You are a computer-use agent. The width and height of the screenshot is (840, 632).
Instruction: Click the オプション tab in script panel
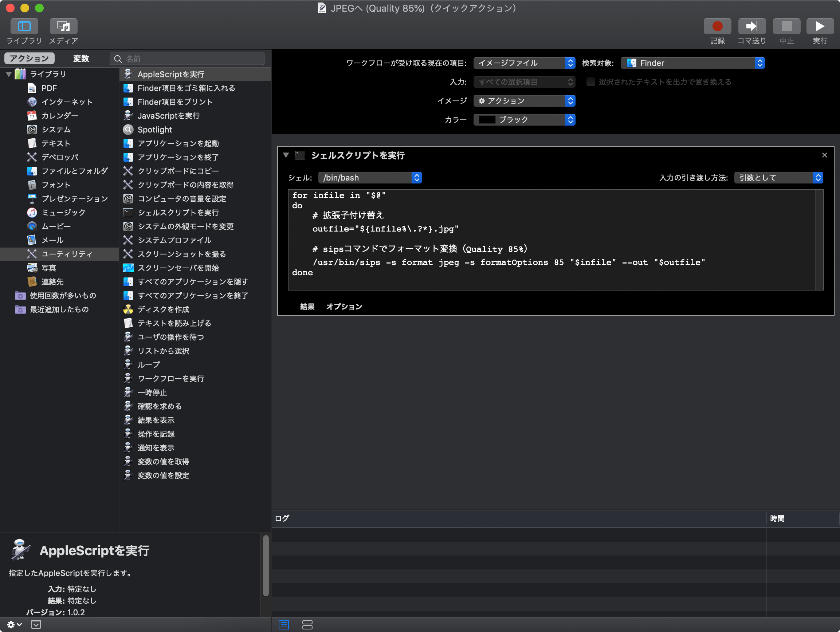344,306
